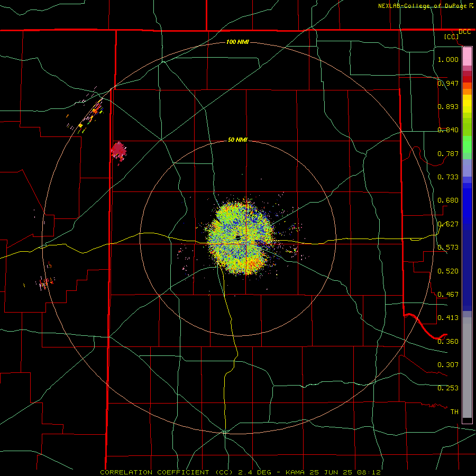This screenshot has width=476, height=476.
Task: Click the bright green segment of the color bar
Action: pos(467,144)
